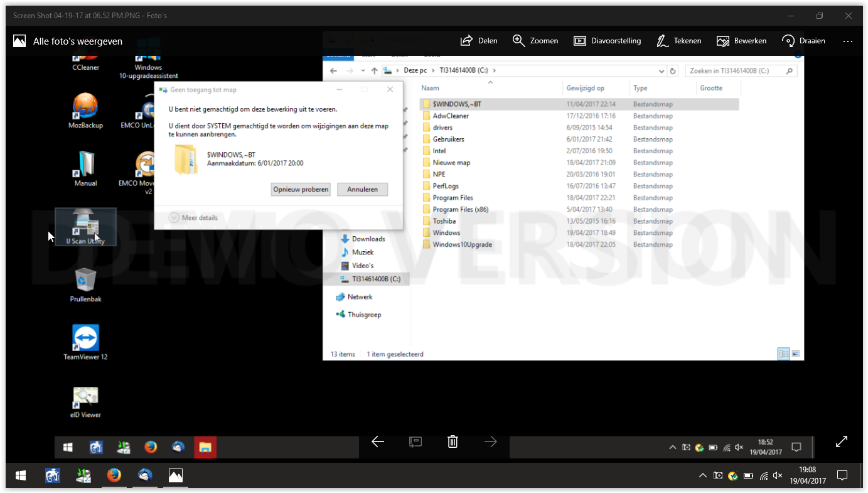Click the Opnieuw proberen button
Viewport: 868px width, 493px height.
click(x=301, y=189)
